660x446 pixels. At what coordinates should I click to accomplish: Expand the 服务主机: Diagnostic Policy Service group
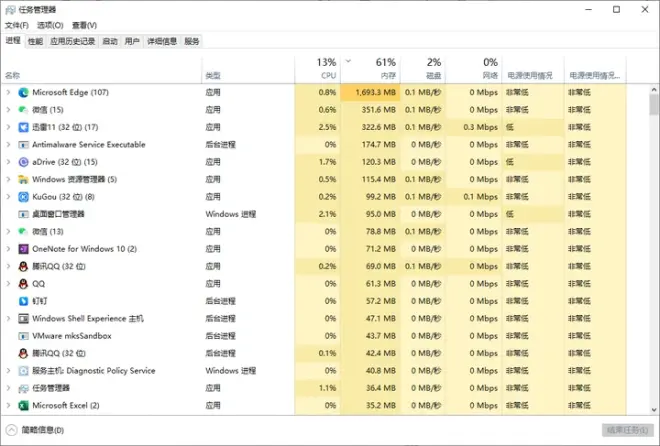pyautogui.click(x=8, y=371)
